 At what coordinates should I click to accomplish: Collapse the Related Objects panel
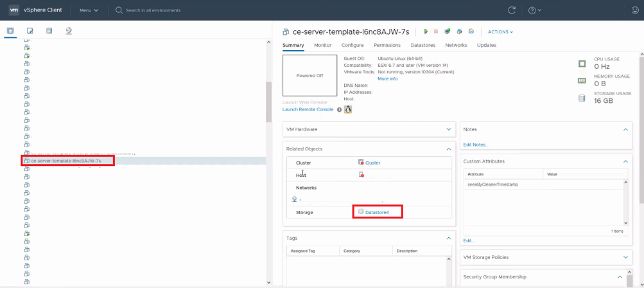point(449,149)
